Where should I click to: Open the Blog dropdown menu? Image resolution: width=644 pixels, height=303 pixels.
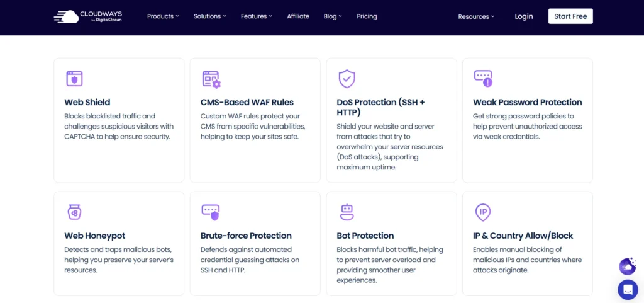(x=332, y=16)
